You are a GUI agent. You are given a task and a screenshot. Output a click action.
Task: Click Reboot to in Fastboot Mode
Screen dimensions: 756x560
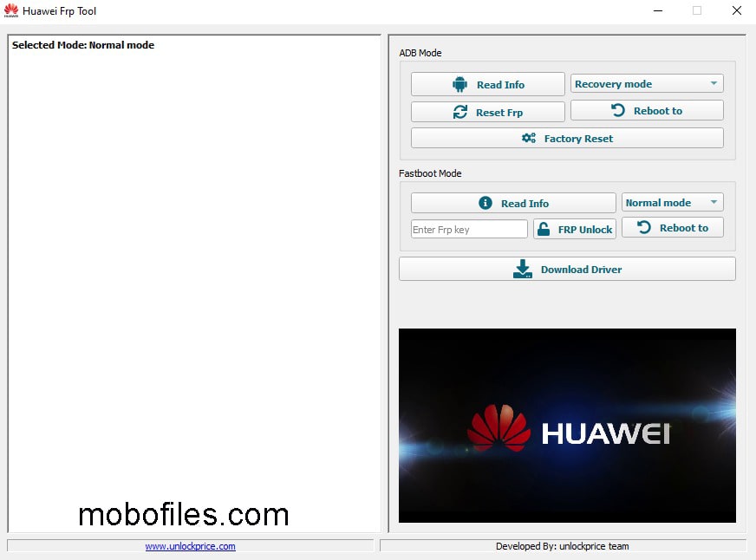[x=672, y=227]
